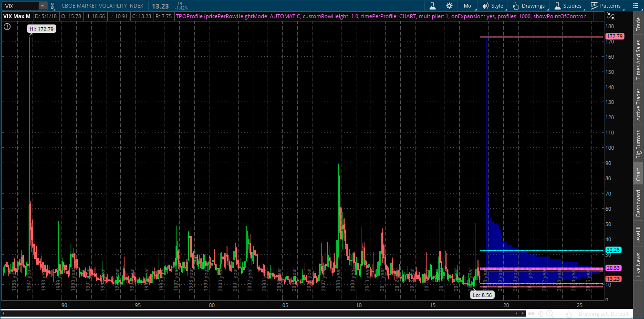The image size is (644, 319).
Task: Click the Lo: 8.56 price bubble
Action: tap(481, 295)
